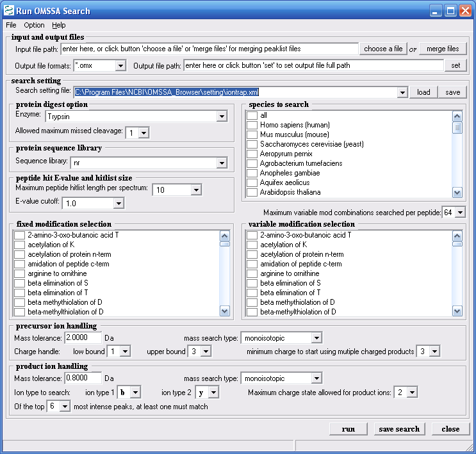Open the Enzyme dropdown showing Trypsin

coord(222,117)
